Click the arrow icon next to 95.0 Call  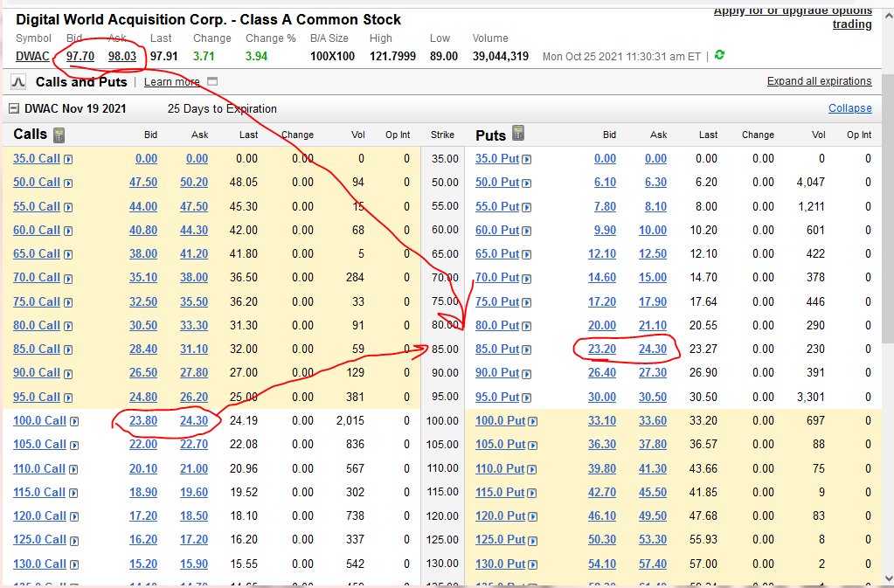point(68,398)
